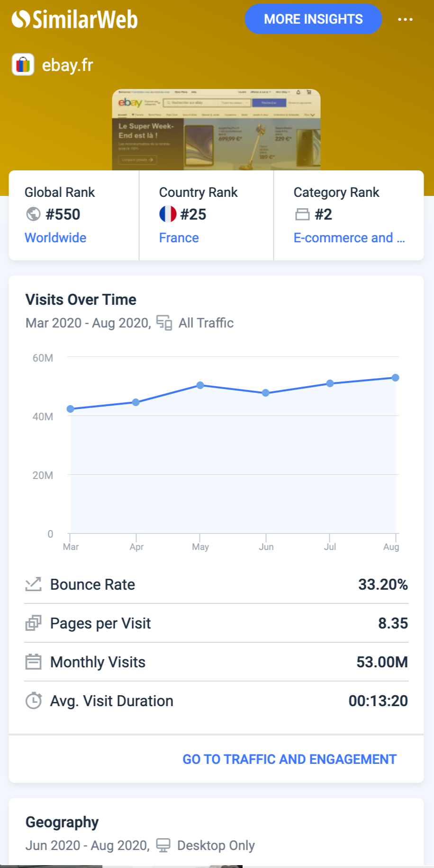Image resolution: width=434 pixels, height=868 pixels.
Task: Select the Jun data point on chart
Action: coord(266,393)
